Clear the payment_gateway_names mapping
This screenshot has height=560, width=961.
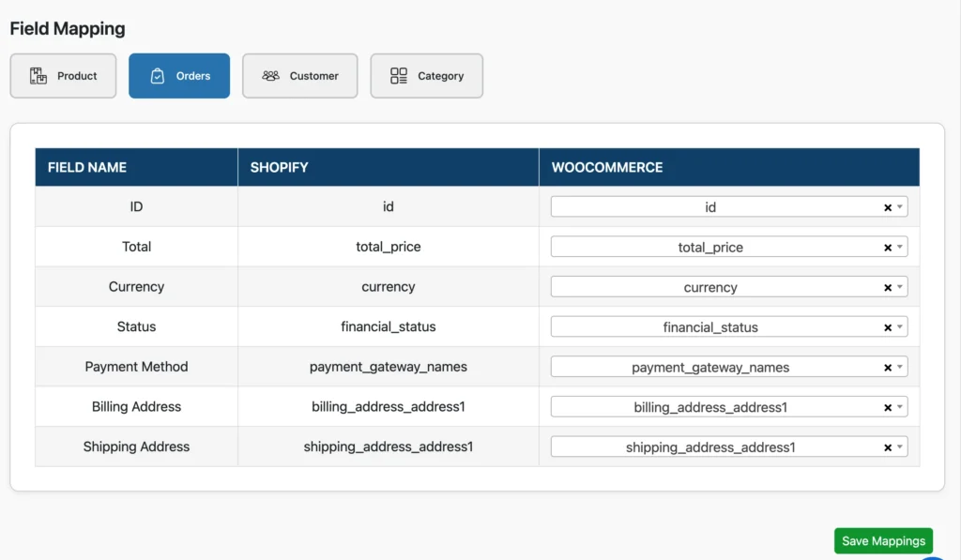[889, 366]
